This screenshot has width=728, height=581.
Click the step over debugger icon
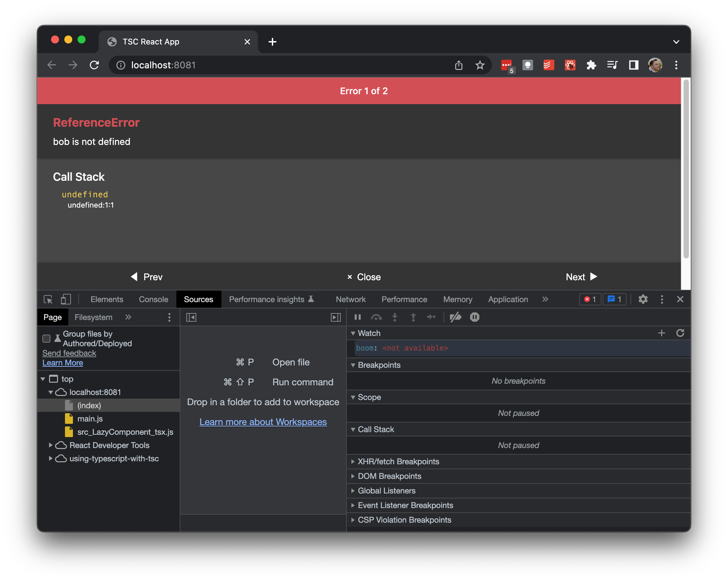click(376, 317)
